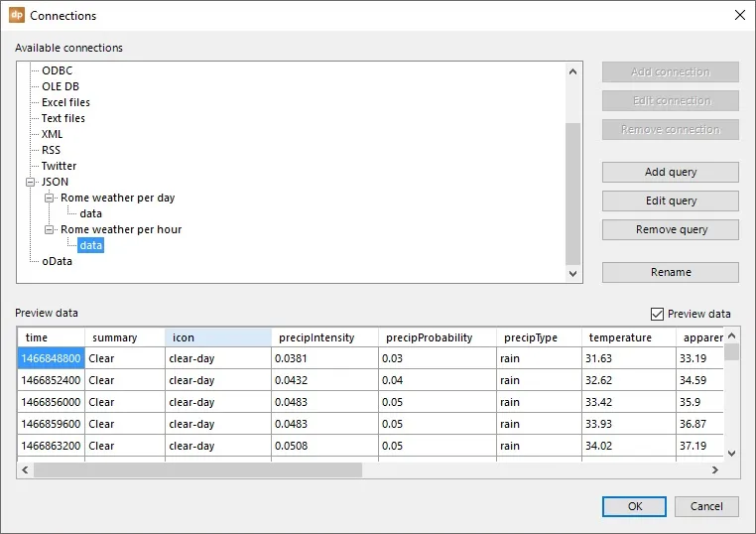
Task: Select the cell with time 1466863200
Action: tap(52, 446)
